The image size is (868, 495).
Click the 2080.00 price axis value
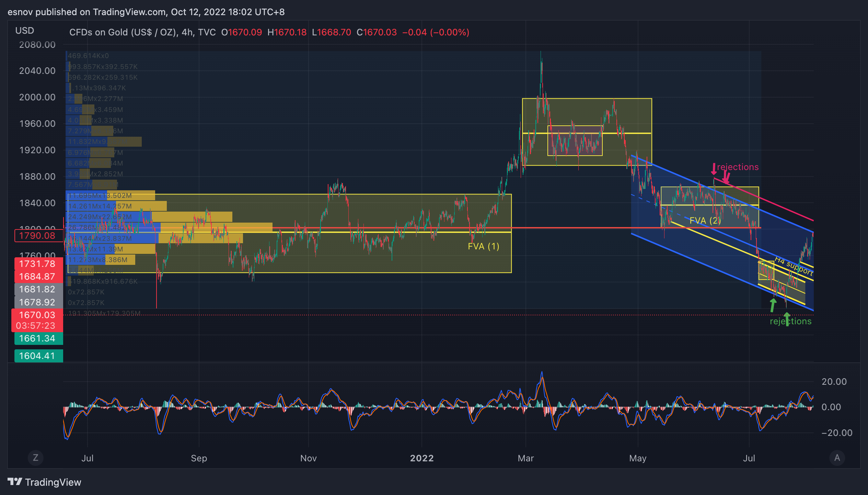37,45
